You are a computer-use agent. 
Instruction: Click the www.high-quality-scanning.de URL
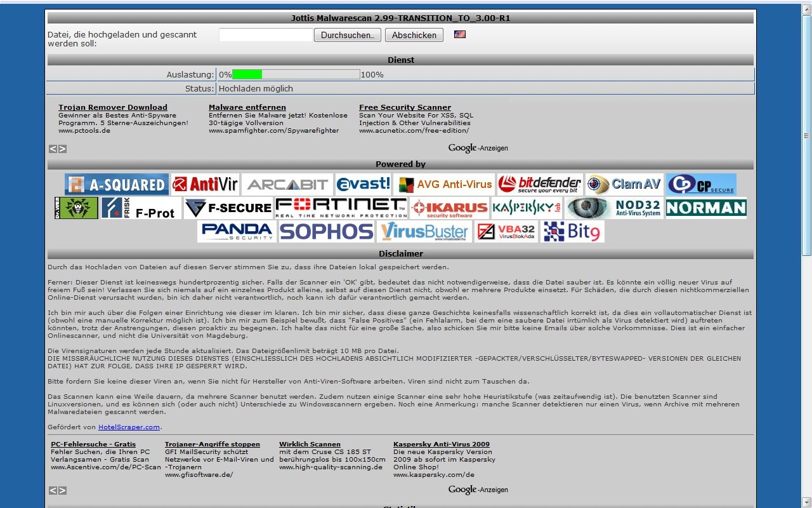coord(331,467)
